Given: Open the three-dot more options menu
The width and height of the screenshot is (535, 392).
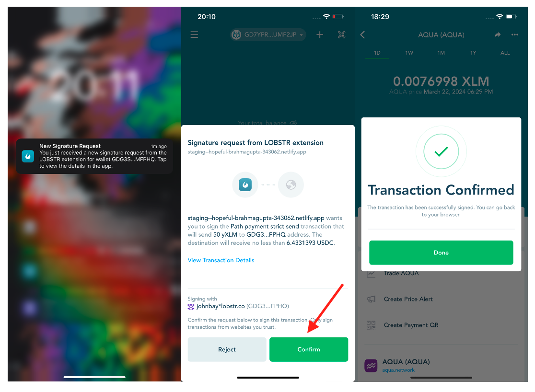Looking at the screenshot, I should tap(515, 35).
